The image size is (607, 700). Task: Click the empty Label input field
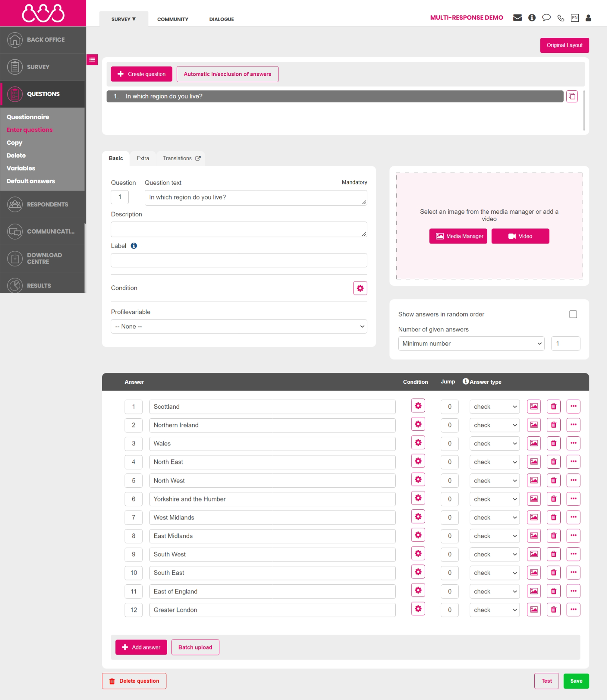tap(239, 260)
